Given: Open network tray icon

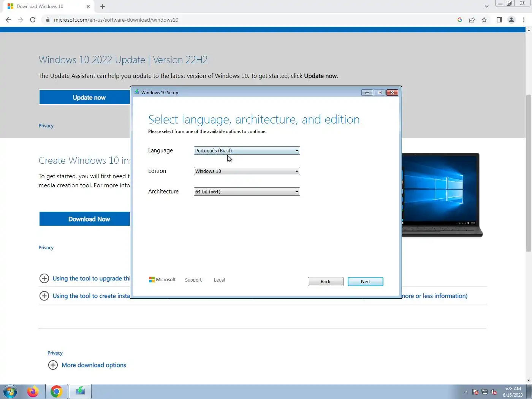Looking at the screenshot, I should click(x=484, y=392).
